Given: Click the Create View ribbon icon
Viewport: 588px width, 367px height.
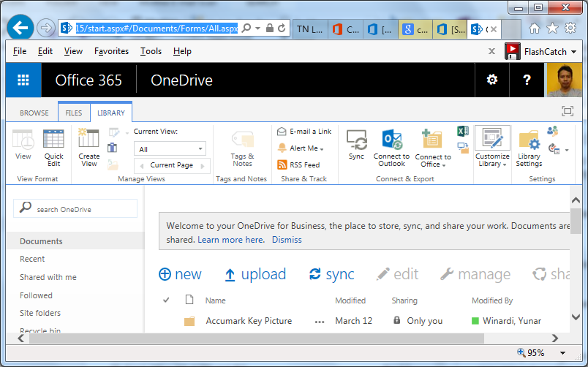Looking at the screenshot, I should point(89,148).
